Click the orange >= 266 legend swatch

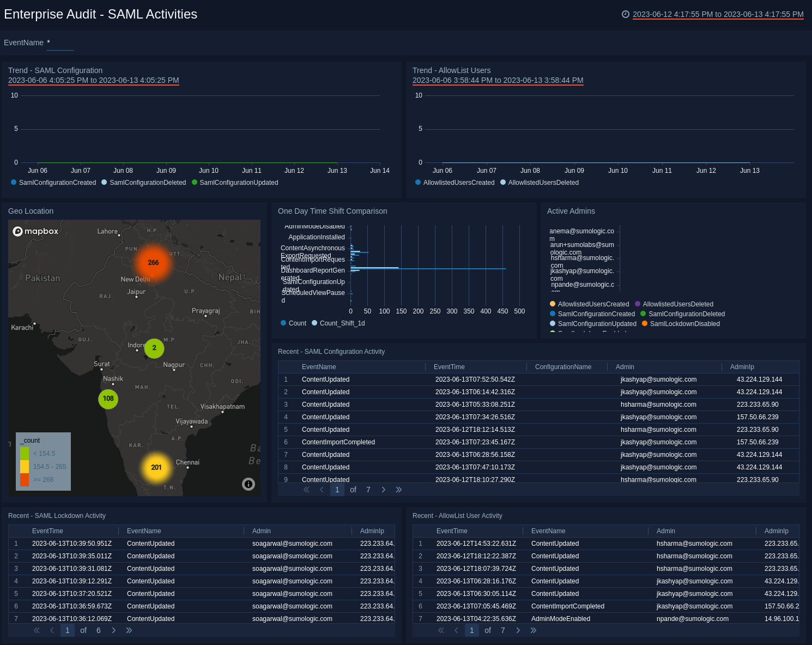25,480
